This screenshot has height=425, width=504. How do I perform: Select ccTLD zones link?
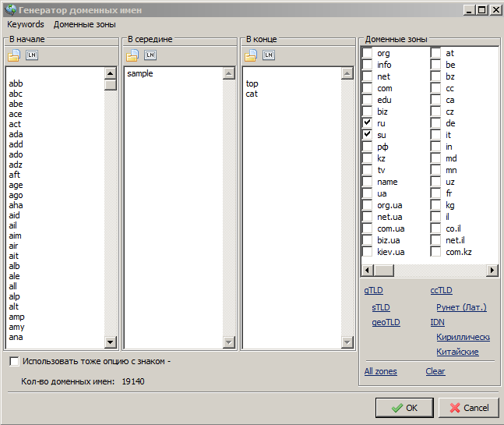click(442, 291)
